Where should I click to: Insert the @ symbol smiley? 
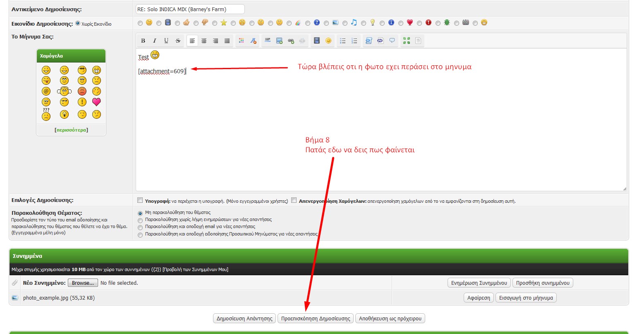[46, 91]
